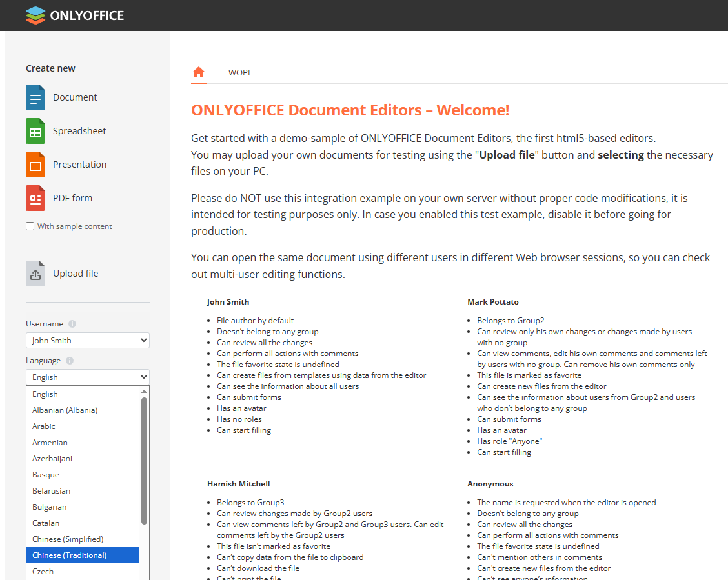Open the Username dropdown showing John Smith
Viewport: 728px width, 580px height.
click(x=87, y=341)
